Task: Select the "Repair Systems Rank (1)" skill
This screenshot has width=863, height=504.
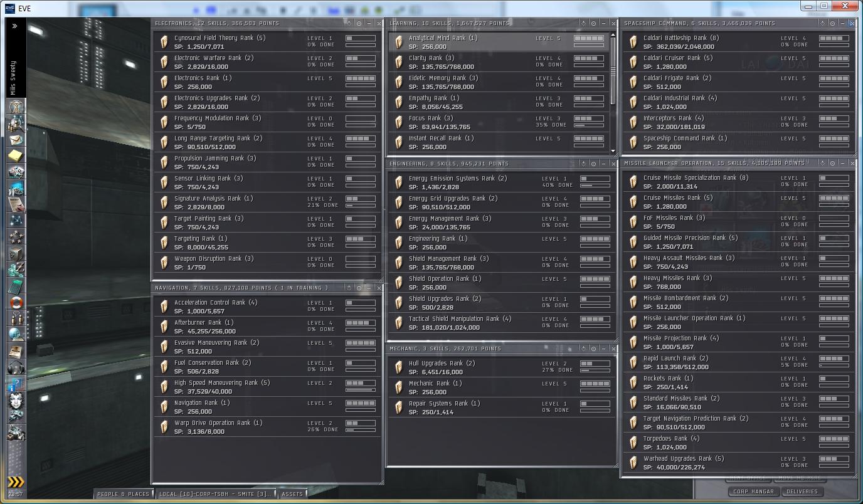Action: coord(501,407)
